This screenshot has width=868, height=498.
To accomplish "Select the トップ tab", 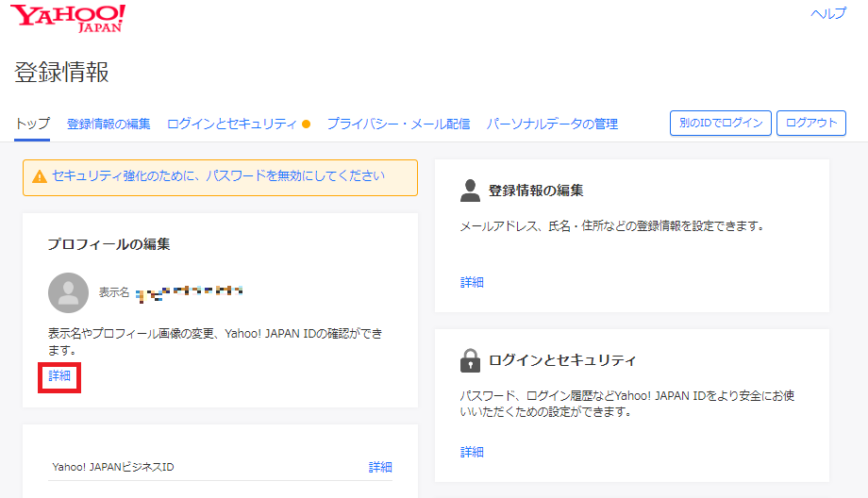I will (x=33, y=124).
